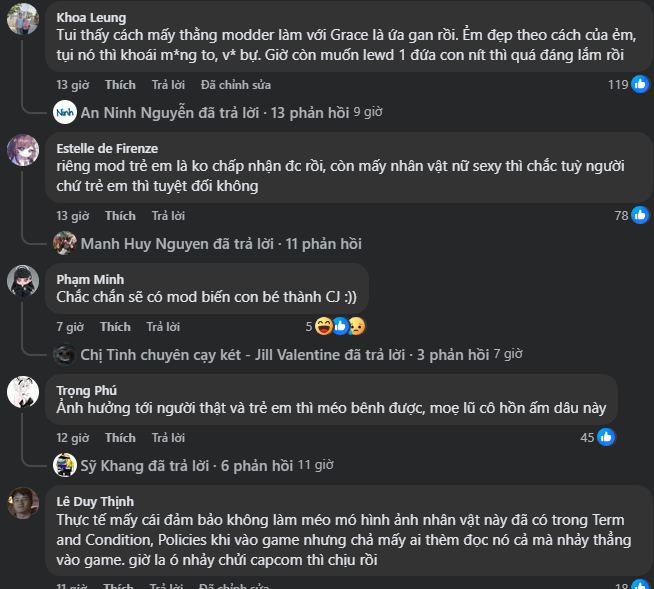Screen dimensions: 654x589
Task: Like Khoa Leung's comment with Thích
Action: pos(120,85)
